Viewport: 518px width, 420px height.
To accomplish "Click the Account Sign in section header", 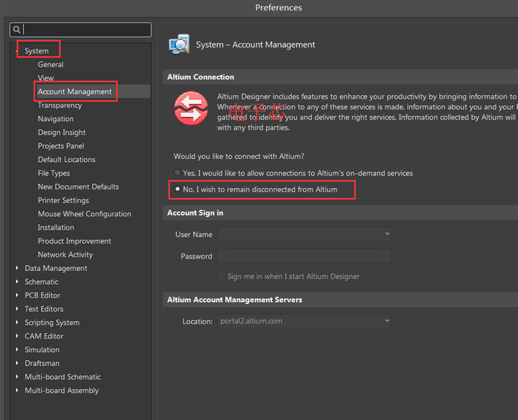I will [195, 213].
